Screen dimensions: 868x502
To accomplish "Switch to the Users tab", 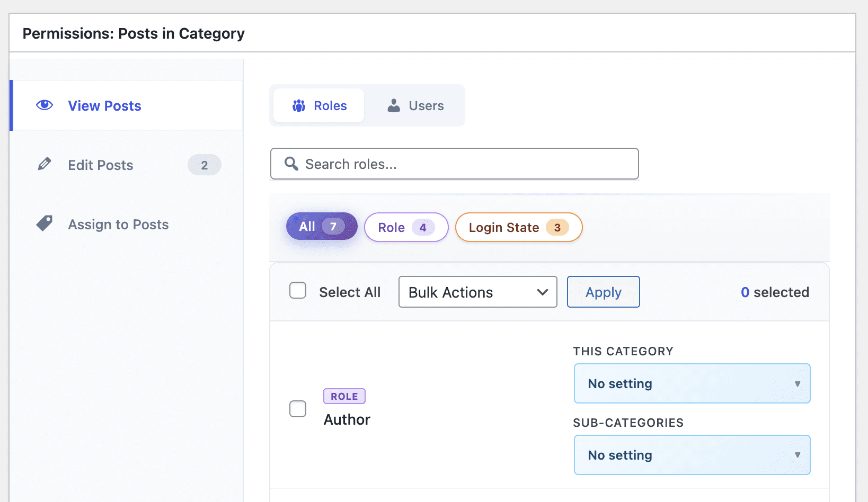I will pos(416,106).
